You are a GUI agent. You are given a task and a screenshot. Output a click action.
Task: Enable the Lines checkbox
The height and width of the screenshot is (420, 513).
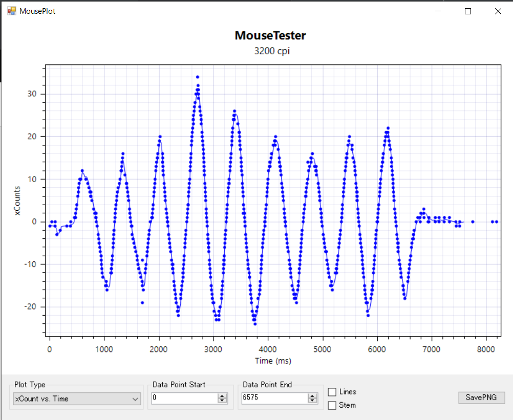point(332,392)
